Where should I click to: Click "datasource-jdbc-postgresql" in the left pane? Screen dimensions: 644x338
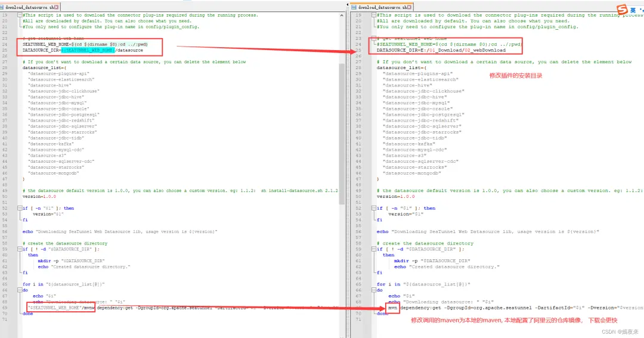[x=64, y=114]
